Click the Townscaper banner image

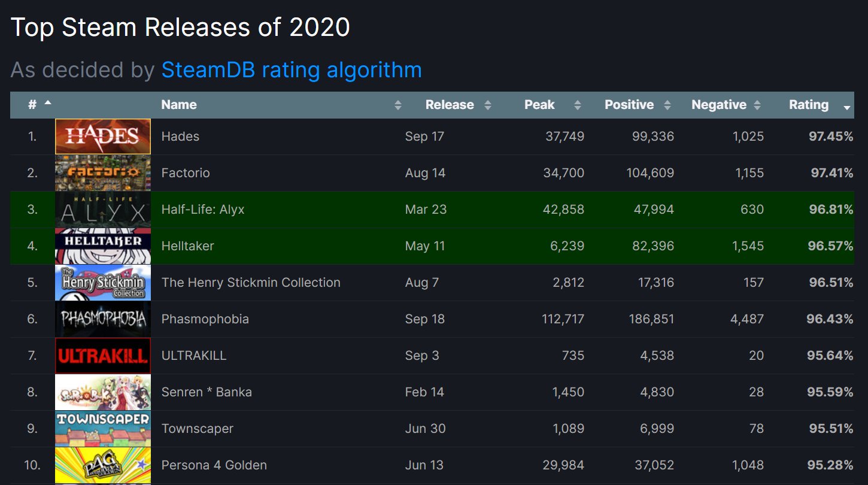103,429
